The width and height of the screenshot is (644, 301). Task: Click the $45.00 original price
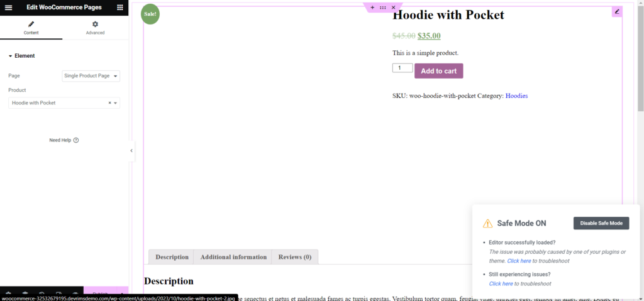pos(404,36)
